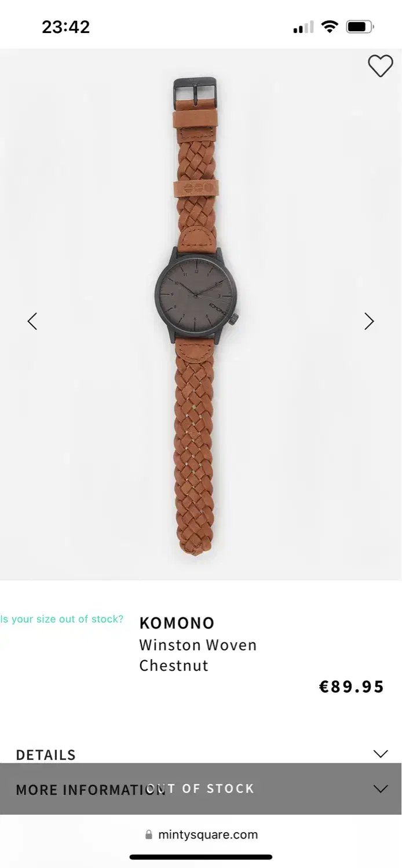The width and height of the screenshot is (402, 868).
Task: Tap the lock icon beside mintysquare.com
Action: 149,834
